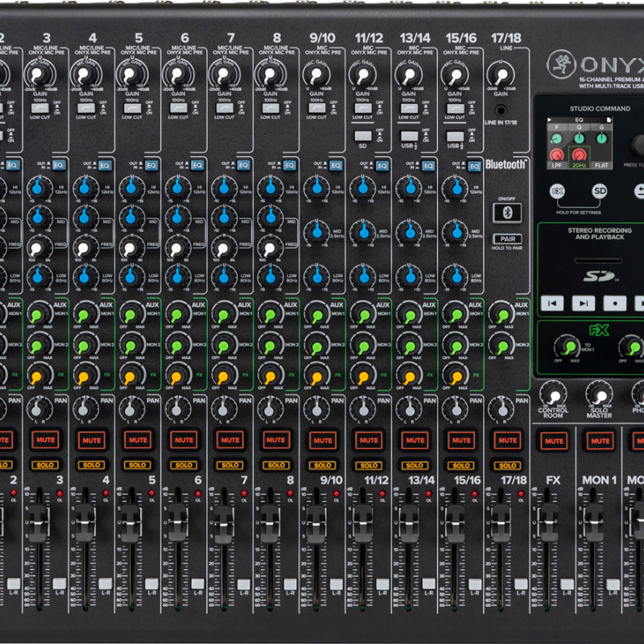Click the Studio Command display screen header EQ

click(x=579, y=119)
